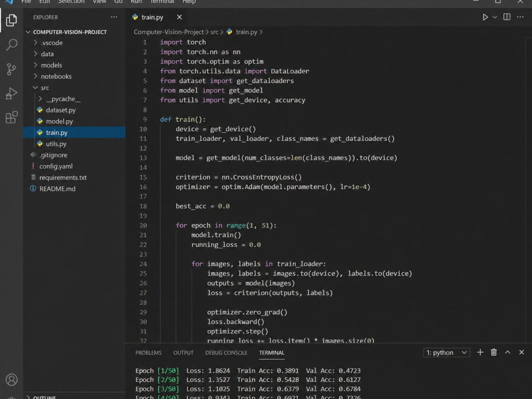The height and width of the screenshot is (399, 532).
Task: Close the terminal panel
Action: click(x=521, y=353)
